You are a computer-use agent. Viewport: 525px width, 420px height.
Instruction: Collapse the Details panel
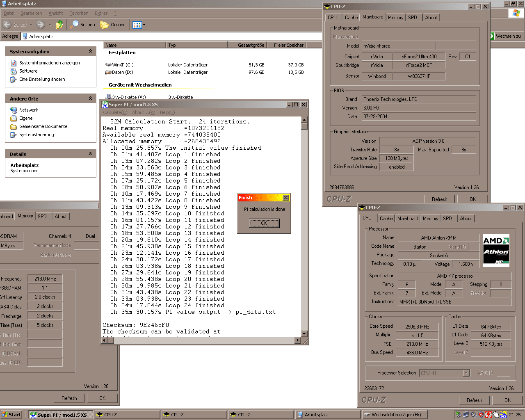90,154
